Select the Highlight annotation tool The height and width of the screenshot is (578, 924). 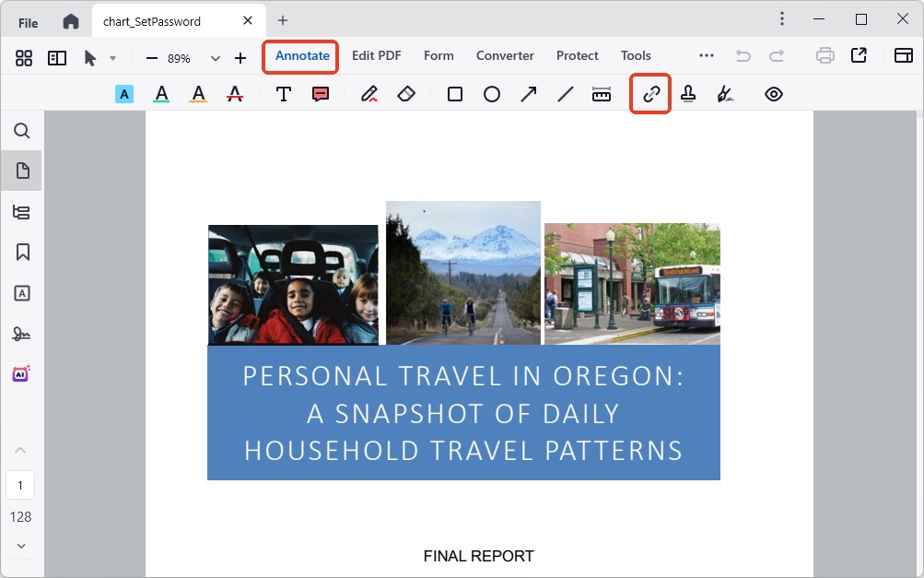[x=123, y=93]
